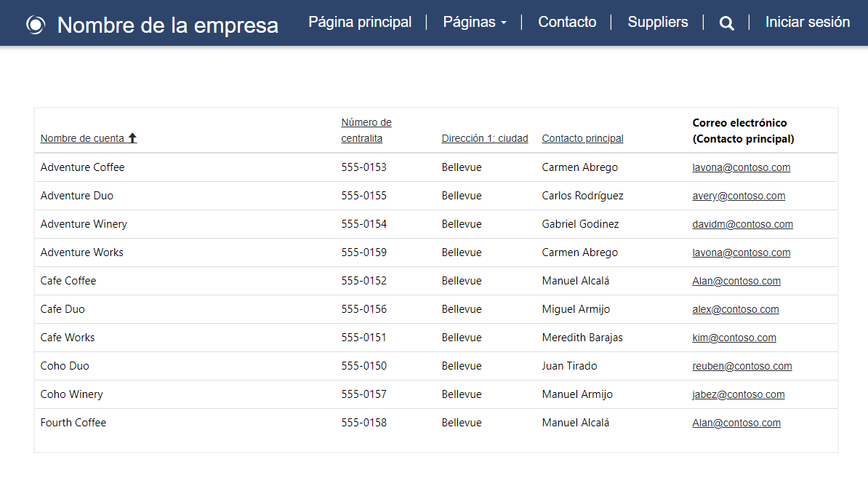Click Bellevue city in Adventure Coffee row
Image resolution: width=868 pixels, height=486 pixels.
pos(461,167)
